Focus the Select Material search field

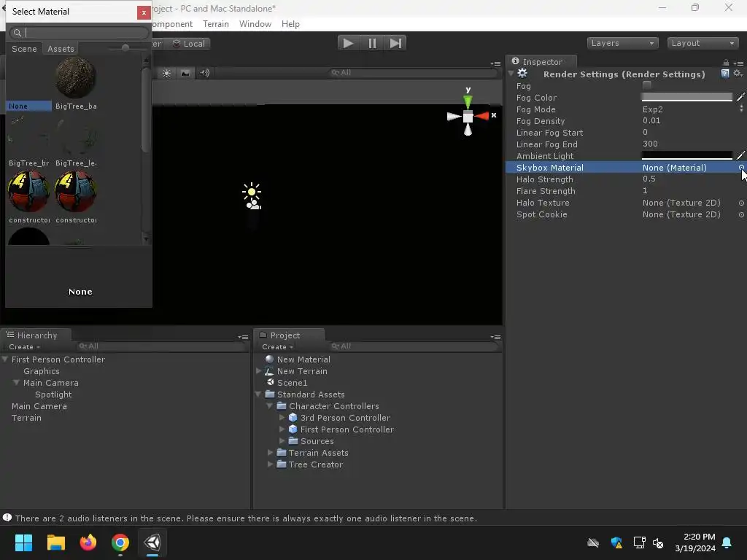pos(79,32)
